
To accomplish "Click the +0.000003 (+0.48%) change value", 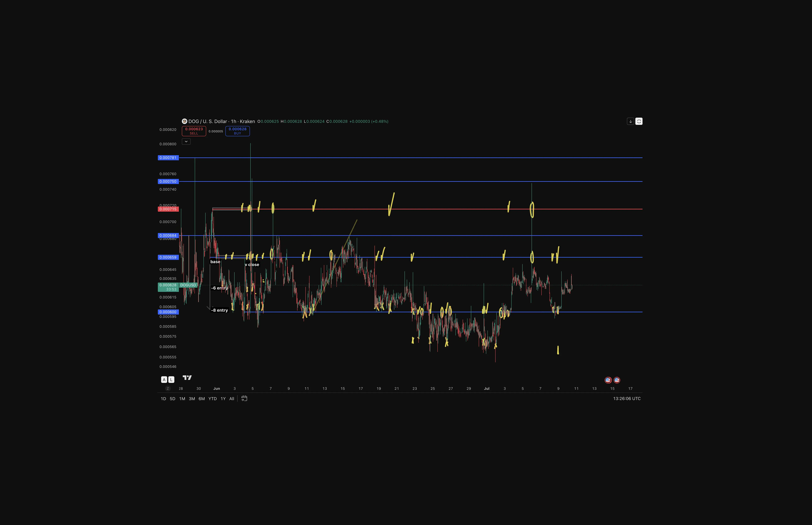I will pyautogui.click(x=369, y=121).
